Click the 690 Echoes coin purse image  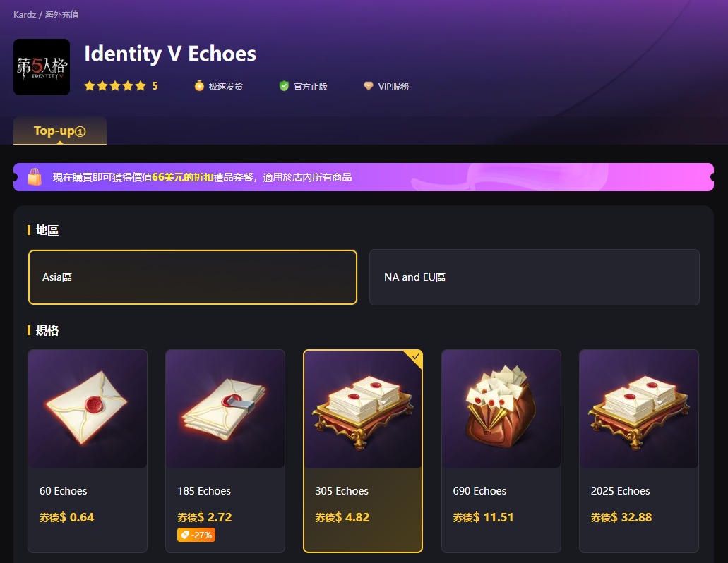click(x=501, y=409)
